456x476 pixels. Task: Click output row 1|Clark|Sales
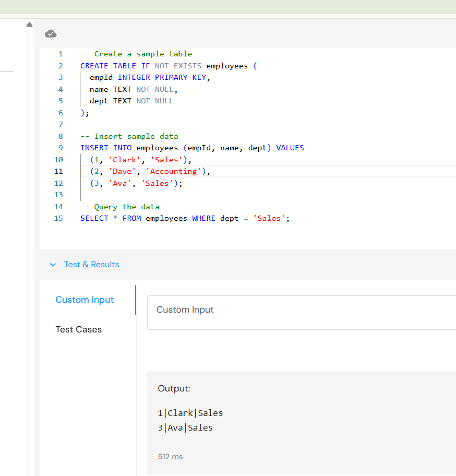[x=190, y=413]
